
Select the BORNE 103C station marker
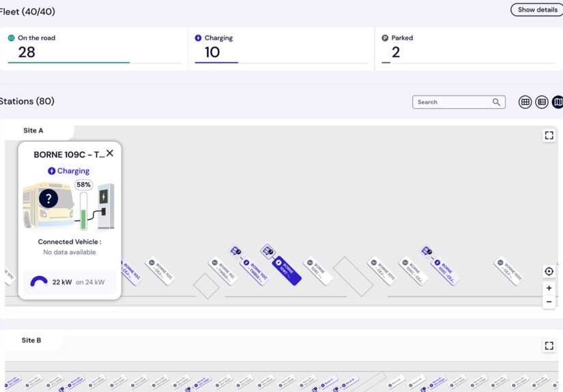[508, 271]
